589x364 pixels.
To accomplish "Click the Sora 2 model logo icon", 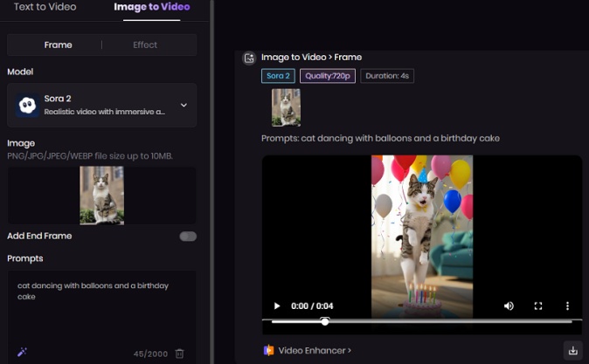I will pos(27,105).
